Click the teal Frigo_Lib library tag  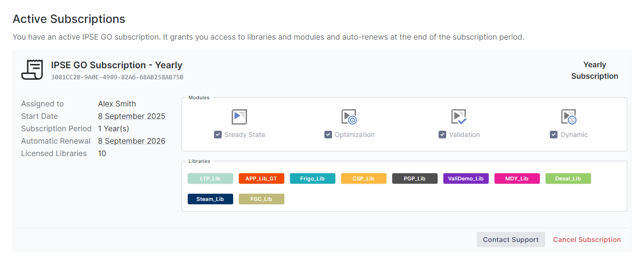point(312,178)
